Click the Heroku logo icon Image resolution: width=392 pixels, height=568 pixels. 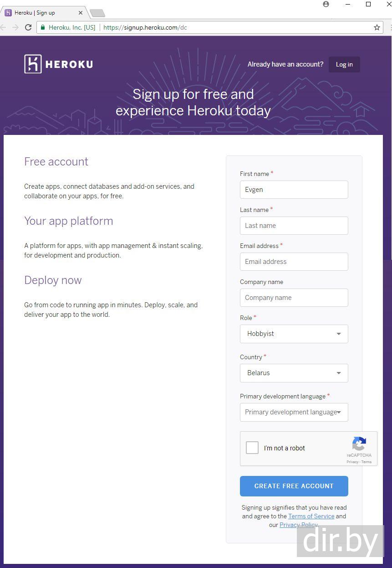pos(33,64)
